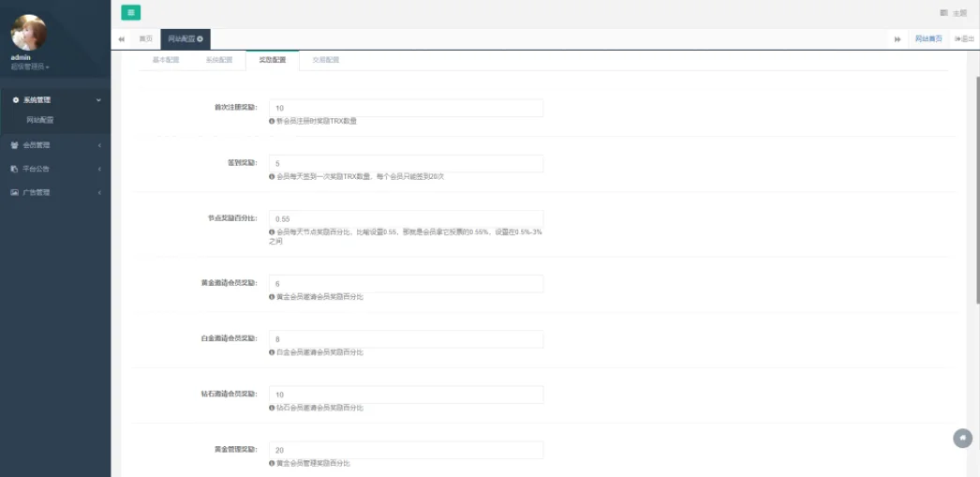Click the tab scroll-left double arrow

[122, 38]
